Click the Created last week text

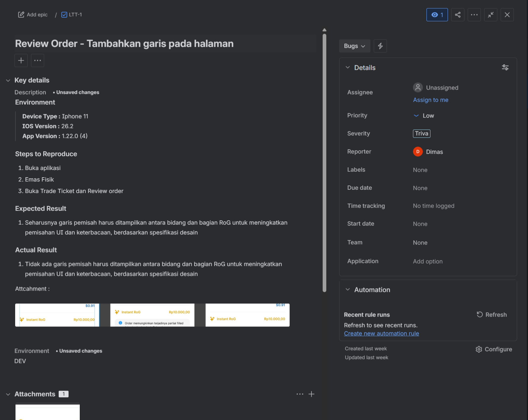point(366,349)
